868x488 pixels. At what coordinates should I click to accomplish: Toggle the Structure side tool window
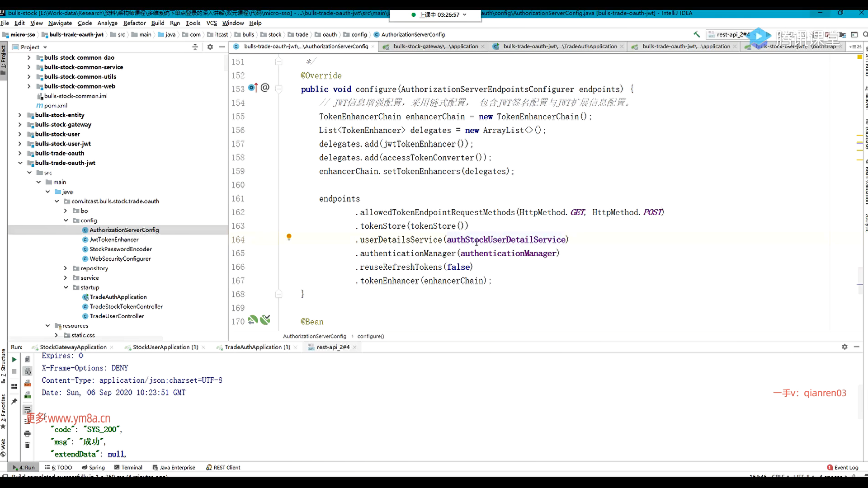click(4, 366)
